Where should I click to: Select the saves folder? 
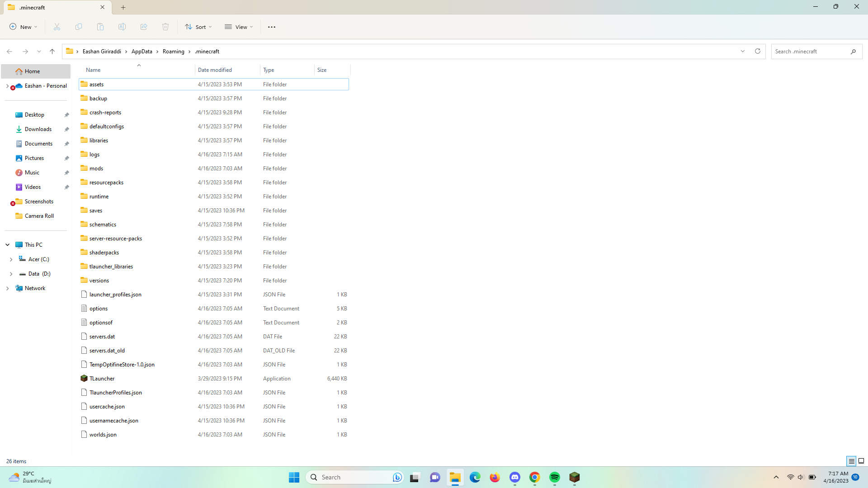point(214,211)
